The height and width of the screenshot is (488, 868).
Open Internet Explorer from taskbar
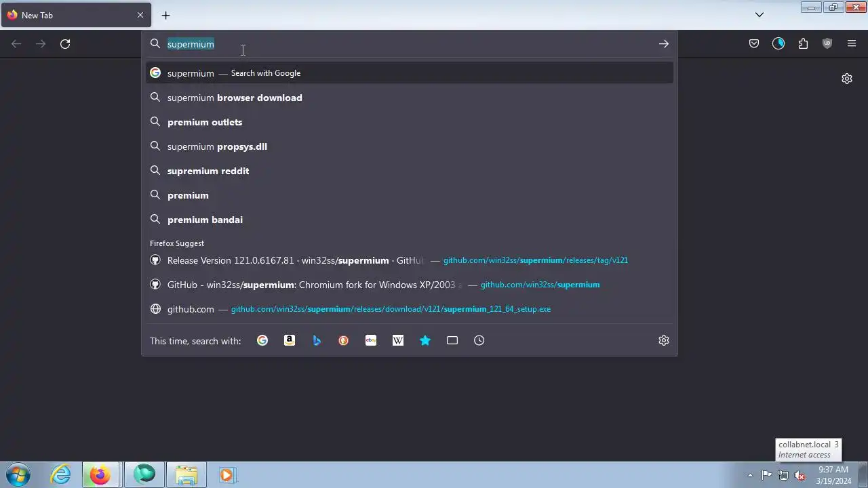[61, 474]
